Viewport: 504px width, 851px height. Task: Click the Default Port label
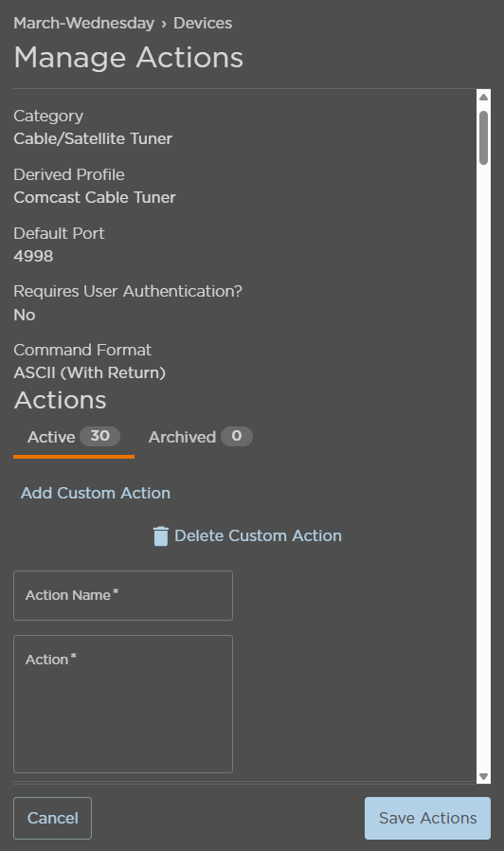pos(59,233)
